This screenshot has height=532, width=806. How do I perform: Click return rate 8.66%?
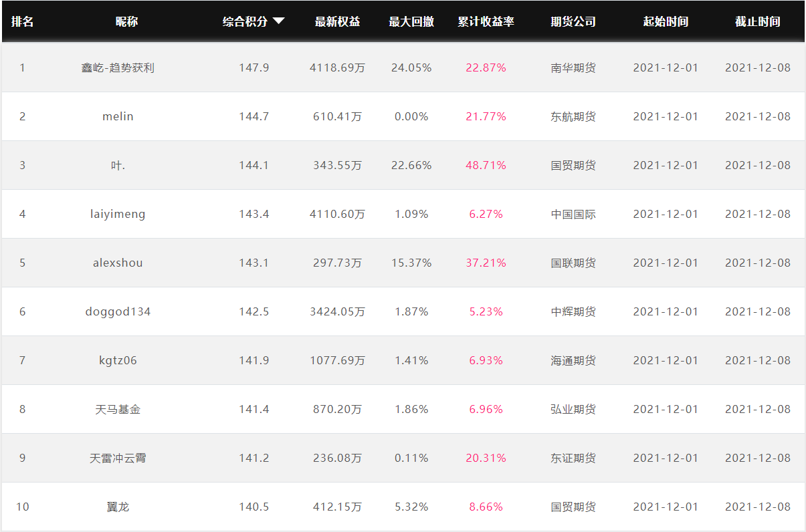[x=486, y=507]
